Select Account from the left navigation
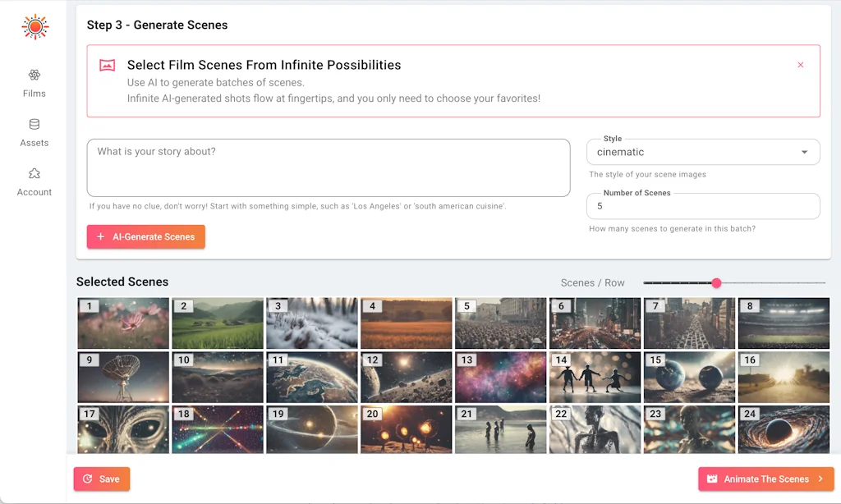Image resolution: width=841 pixels, height=504 pixels. tap(34, 181)
